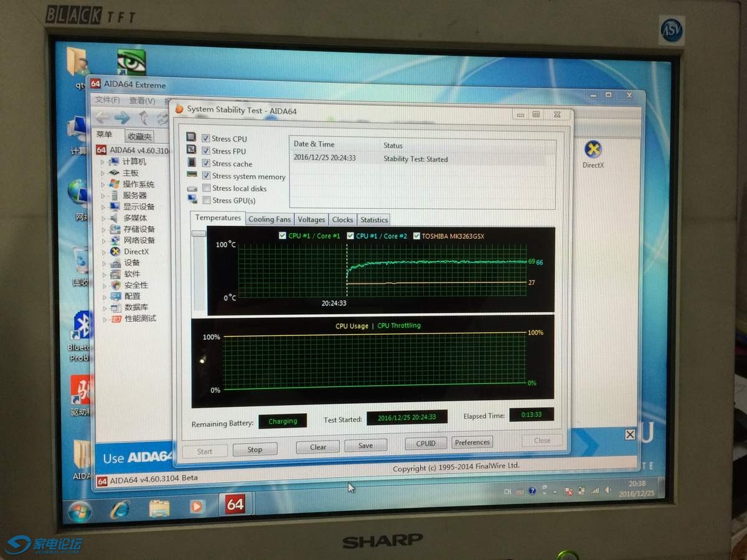Toggle CPU #1 / Core #2 graph checkbox
This screenshot has height=560, width=747.
tap(350, 236)
